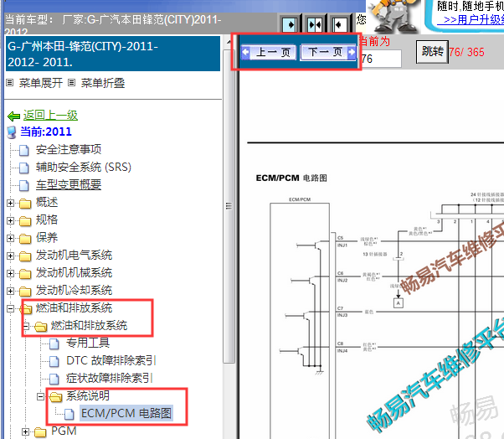Go to previous page with 上一页
Viewport: 504px width, 439px height.
coord(269,52)
